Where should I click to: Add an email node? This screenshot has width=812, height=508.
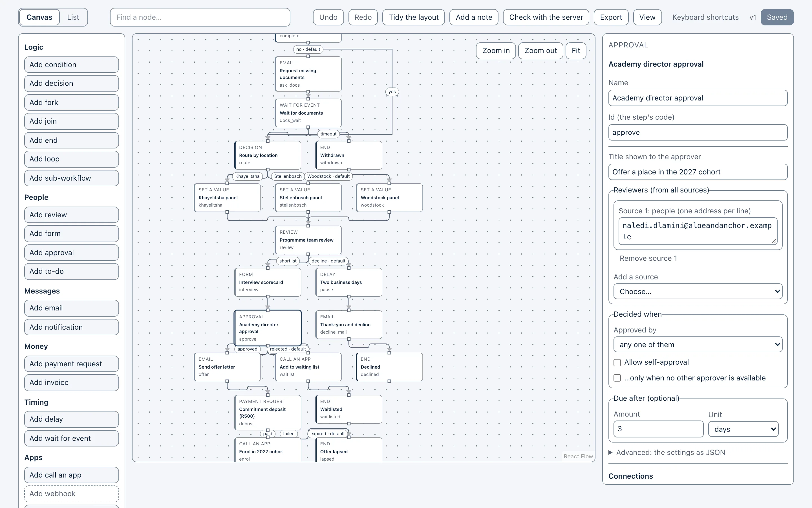click(x=71, y=308)
